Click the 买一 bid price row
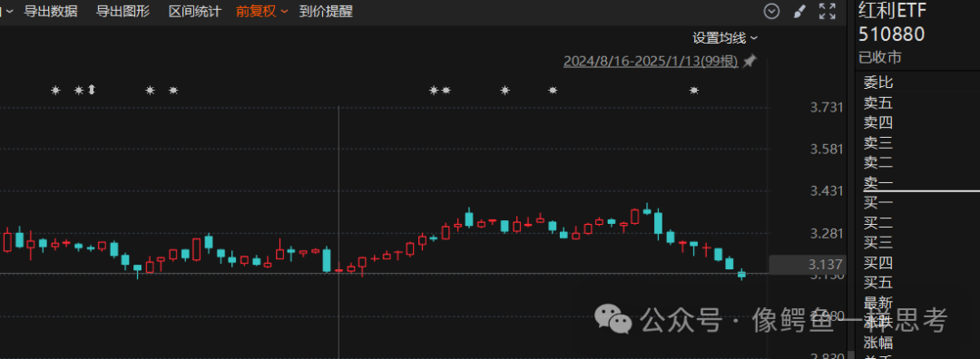Screen dimensions: 980x359 pos(913,201)
